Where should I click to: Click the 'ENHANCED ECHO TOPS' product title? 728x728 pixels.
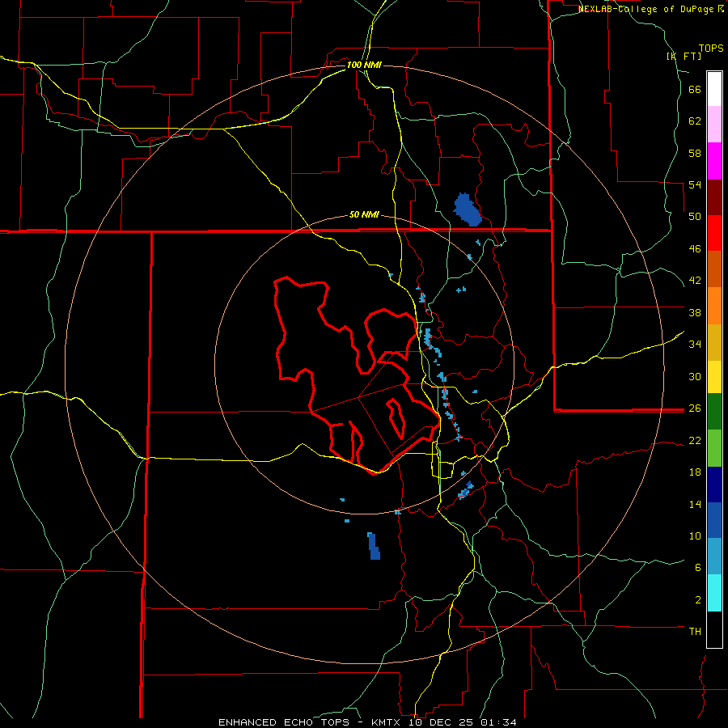pos(284,722)
